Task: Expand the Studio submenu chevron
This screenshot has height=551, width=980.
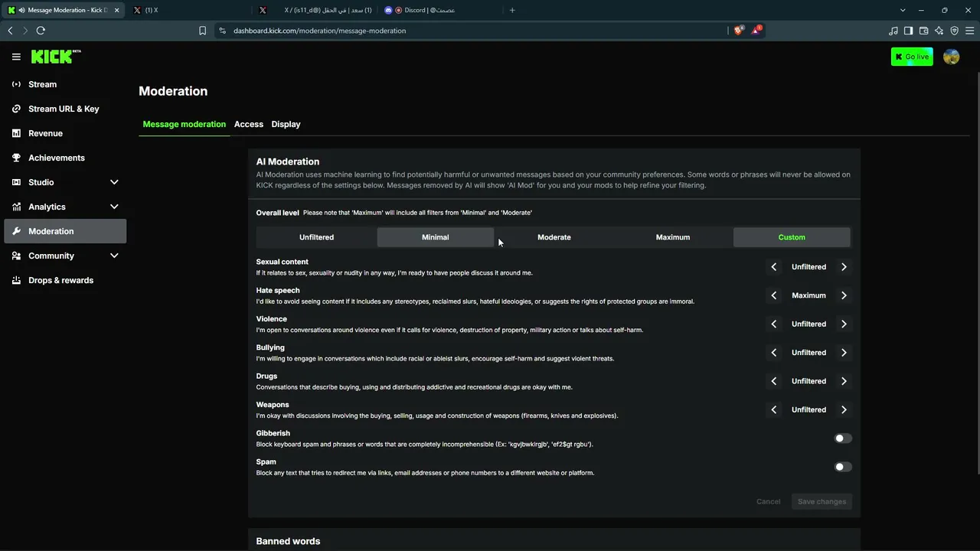Action: [x=114, y=182]
